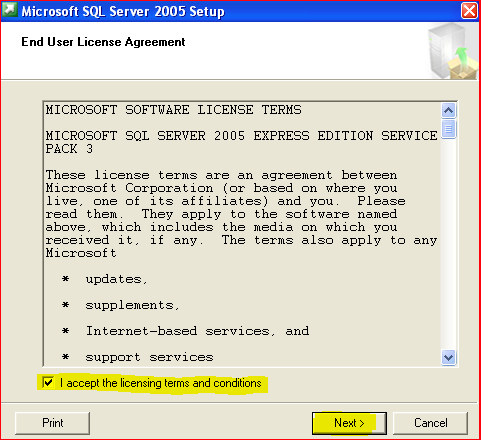This screenshot has height=440, width=481.
Task: Close the setup window via red X
Action: coord(469,11)
